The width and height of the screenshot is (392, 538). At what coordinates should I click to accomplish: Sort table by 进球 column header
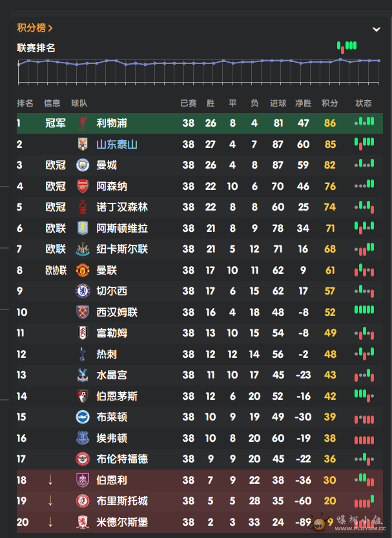click(x=278, y=103)
